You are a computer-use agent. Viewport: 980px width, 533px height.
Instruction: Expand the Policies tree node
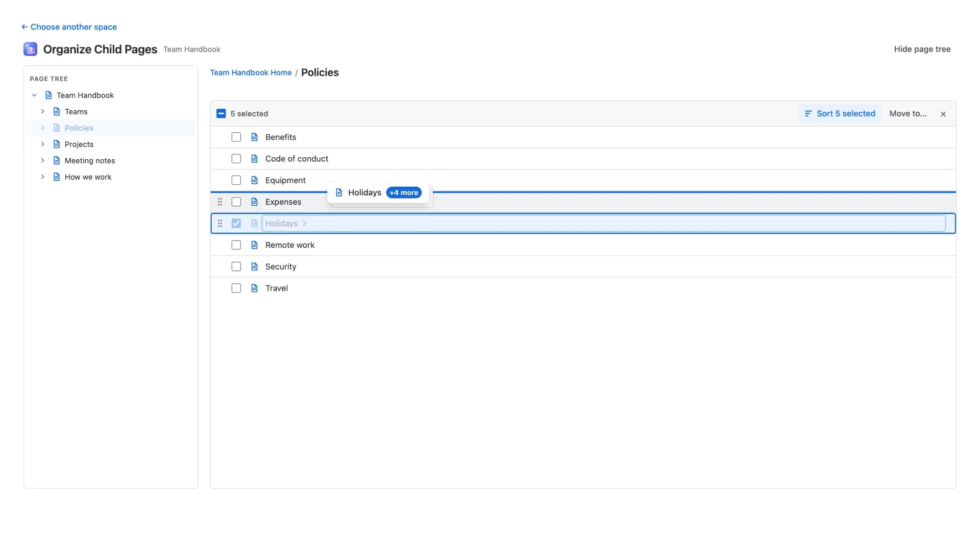43,128
